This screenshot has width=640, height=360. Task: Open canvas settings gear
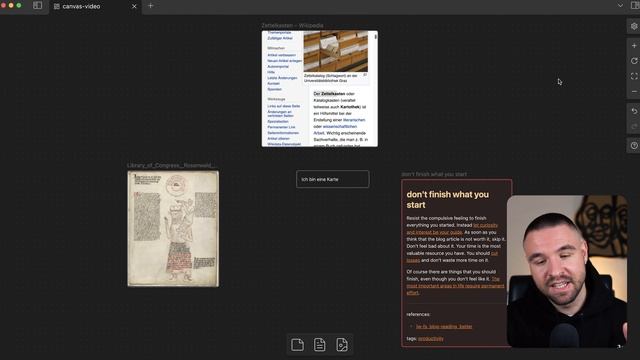coord(634,26)
